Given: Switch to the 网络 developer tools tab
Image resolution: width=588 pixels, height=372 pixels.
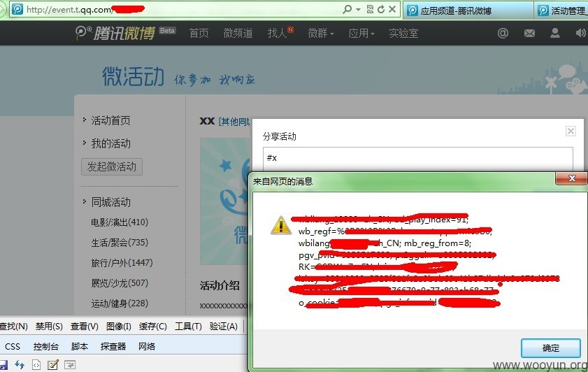Looking at the screenshot, I should tap(147, 347).
